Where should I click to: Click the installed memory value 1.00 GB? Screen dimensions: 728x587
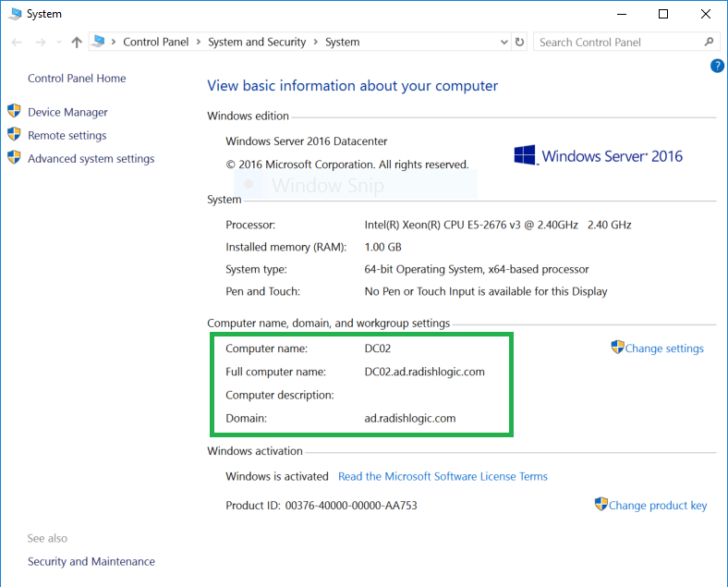[383, 247]
